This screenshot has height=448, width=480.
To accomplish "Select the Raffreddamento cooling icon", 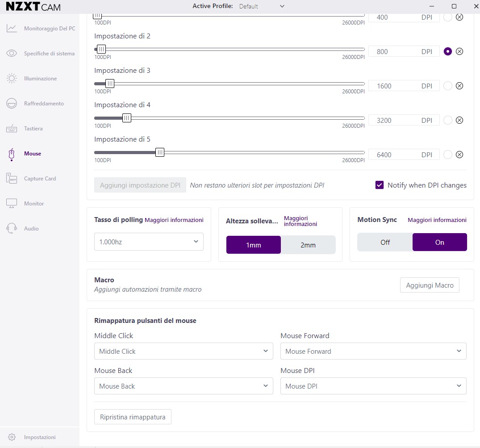I will click(x=12, y=104).
